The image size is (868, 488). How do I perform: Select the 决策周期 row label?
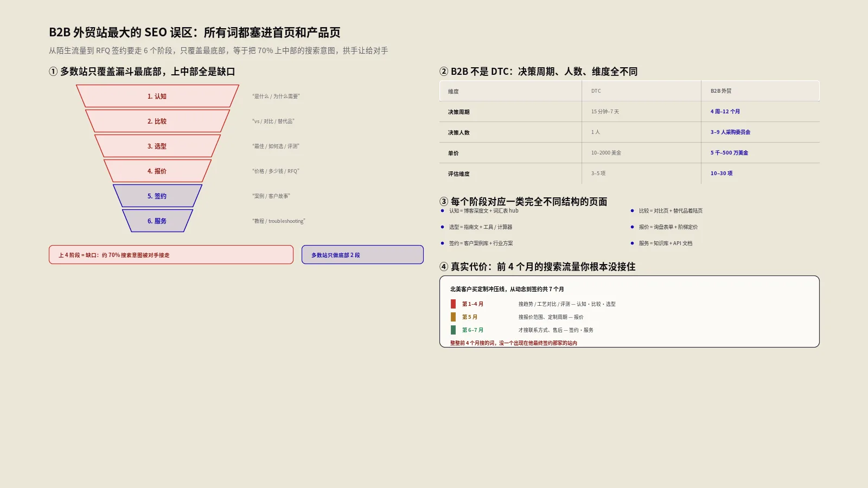tap(459, 112)
